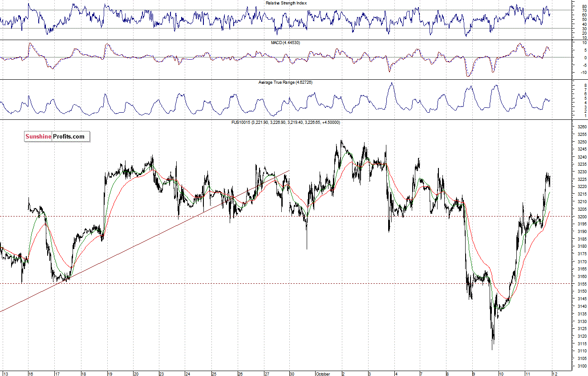This screenshot has width=588, height=376.
Task: Click the 'MACD (4.44530)' panel title
Action: pyautogui.click(x=286, y=42)
